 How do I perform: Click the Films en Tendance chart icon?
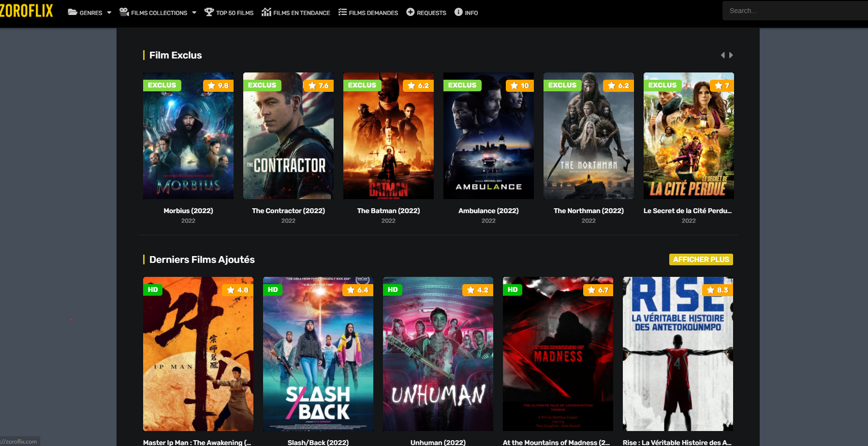tap(266, 12)
